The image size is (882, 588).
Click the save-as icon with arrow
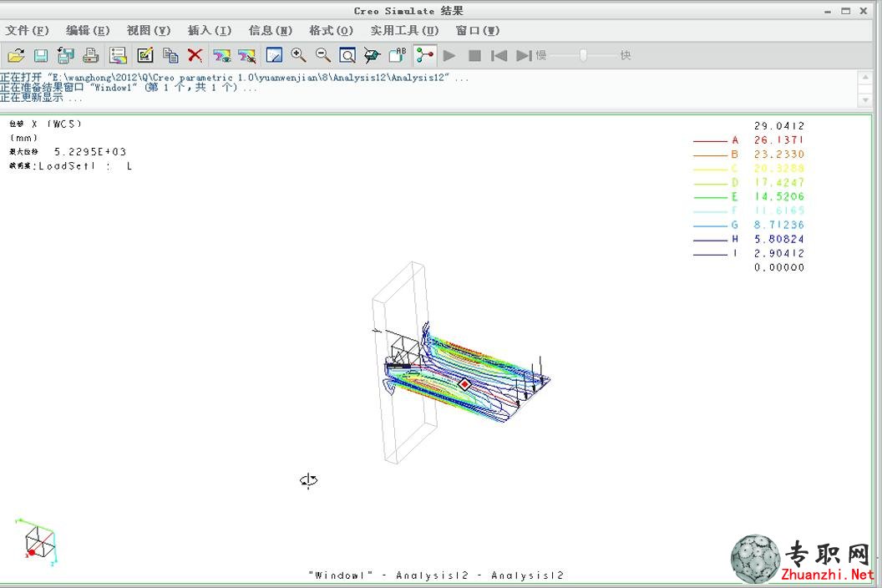pos(66,55)
